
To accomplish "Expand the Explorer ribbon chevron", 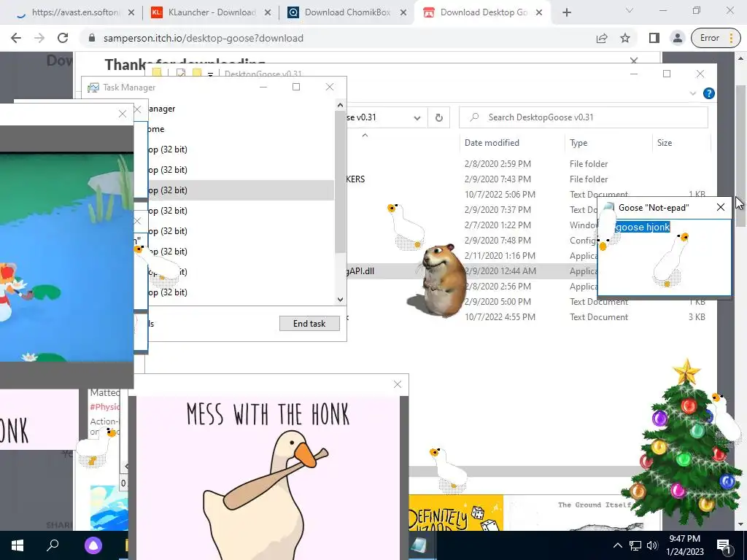I will click(x=693, y=93).
